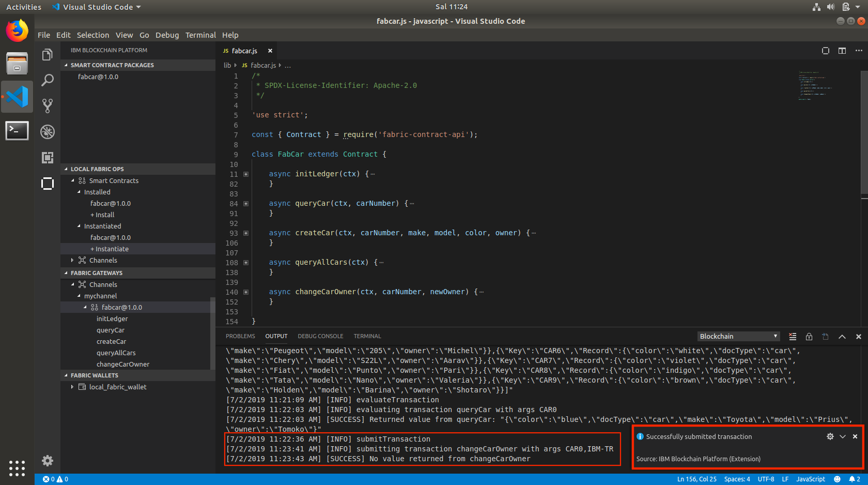Click the + Install action
868x485 pixels.
coord(102,215)
